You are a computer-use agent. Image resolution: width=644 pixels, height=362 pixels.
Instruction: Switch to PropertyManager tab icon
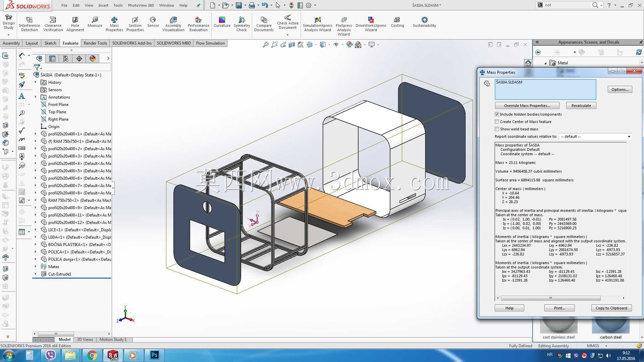52,59
